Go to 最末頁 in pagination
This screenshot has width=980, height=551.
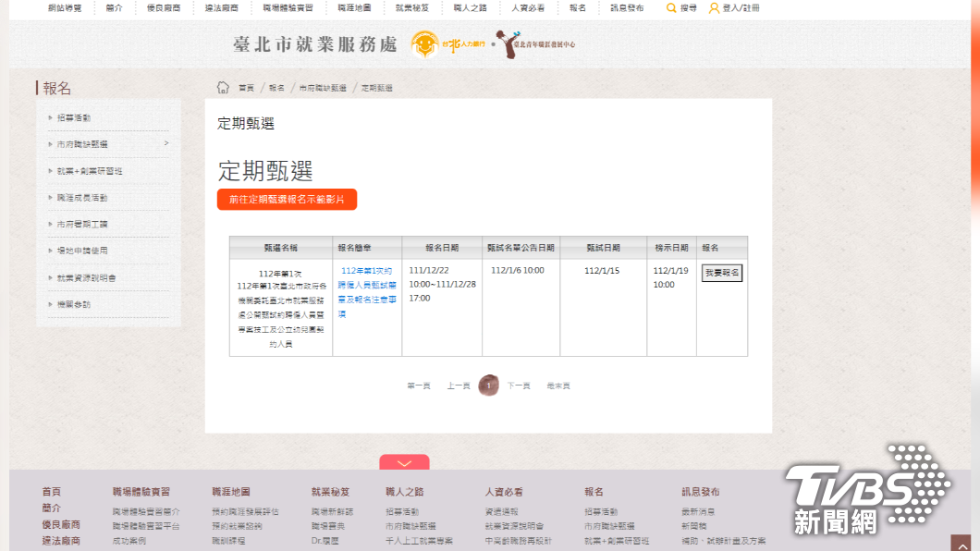point(558,386)
